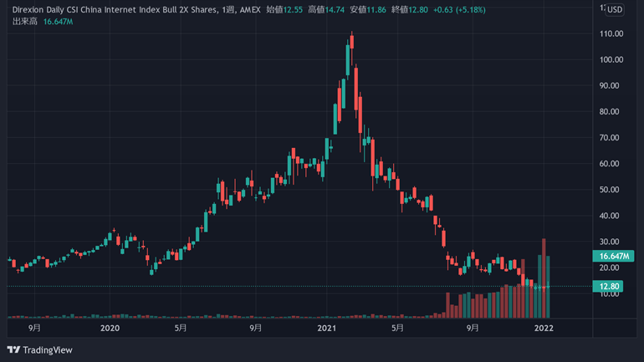Click the 20.00 price axis label
The image size is (644, 362).
click(609, 268)
